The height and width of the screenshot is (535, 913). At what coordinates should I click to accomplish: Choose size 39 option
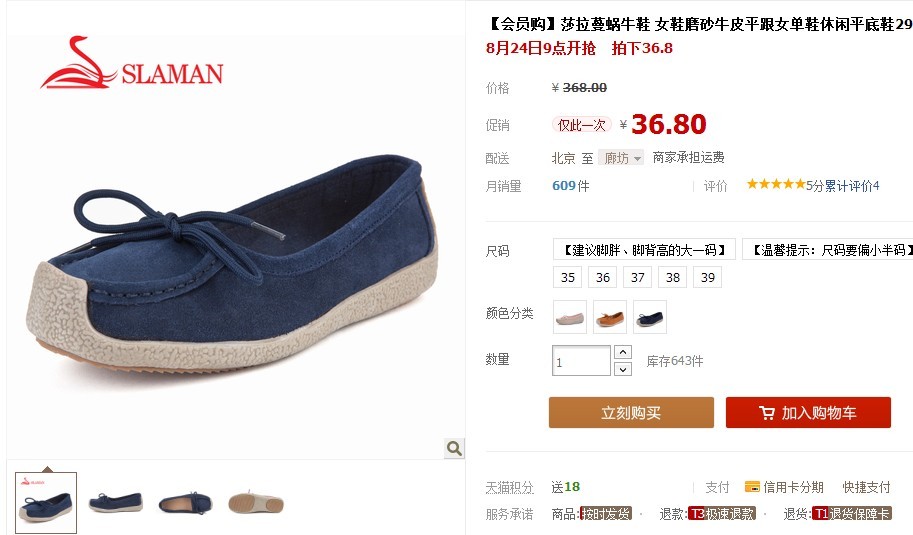click(707, 277)
